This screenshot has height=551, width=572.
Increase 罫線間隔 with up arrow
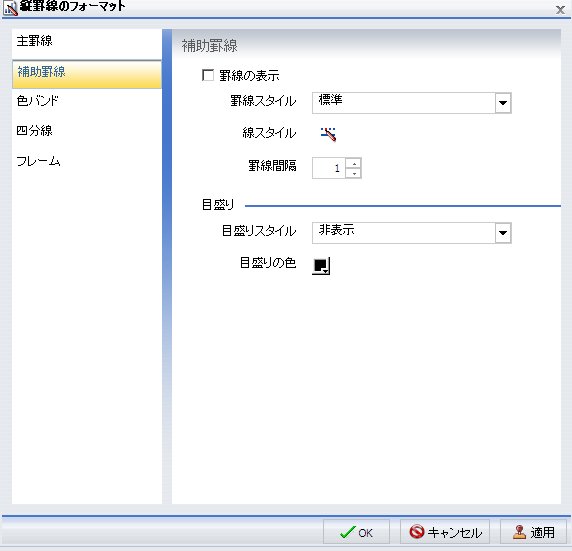tap(354, 163)
